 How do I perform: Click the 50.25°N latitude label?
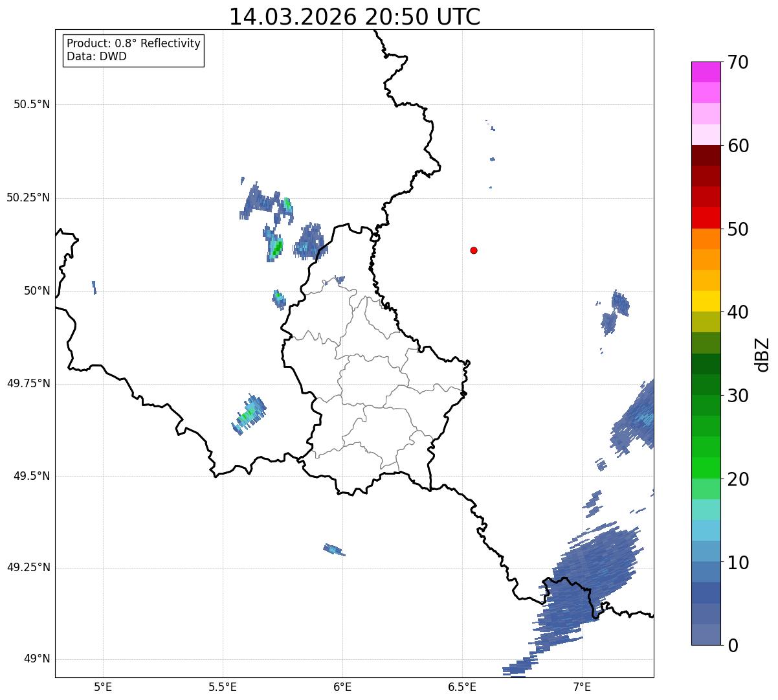[x=28, y=198]
